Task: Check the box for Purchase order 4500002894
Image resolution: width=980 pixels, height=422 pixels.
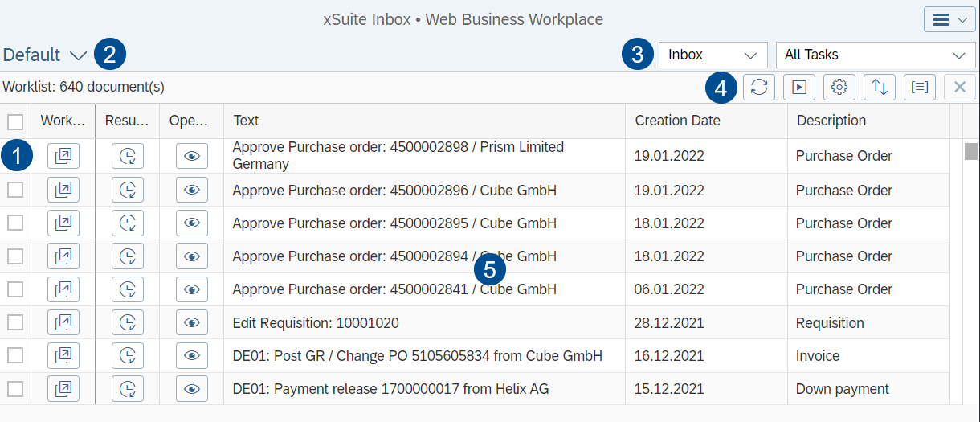Action: click(15, 256)
